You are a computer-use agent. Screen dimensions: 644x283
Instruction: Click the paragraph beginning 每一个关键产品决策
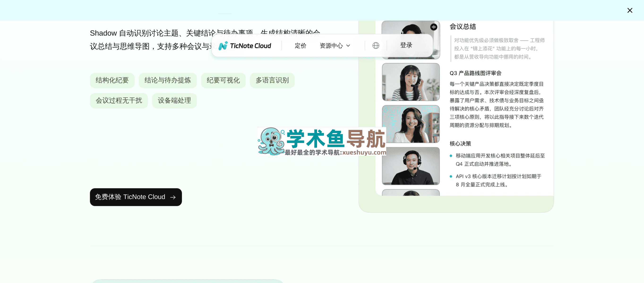pyautogui.click(x=497, y=104)
